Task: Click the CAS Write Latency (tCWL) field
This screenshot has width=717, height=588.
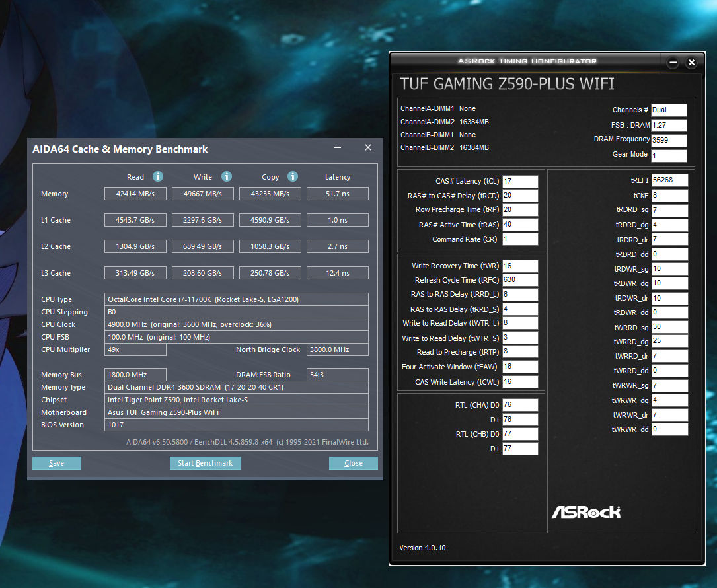Action: tap(520, 382)
